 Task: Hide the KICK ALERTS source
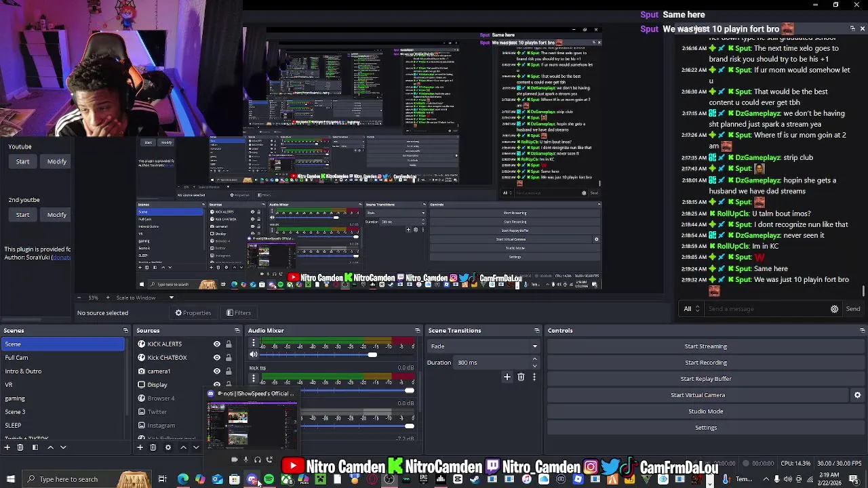pos(217,344)
